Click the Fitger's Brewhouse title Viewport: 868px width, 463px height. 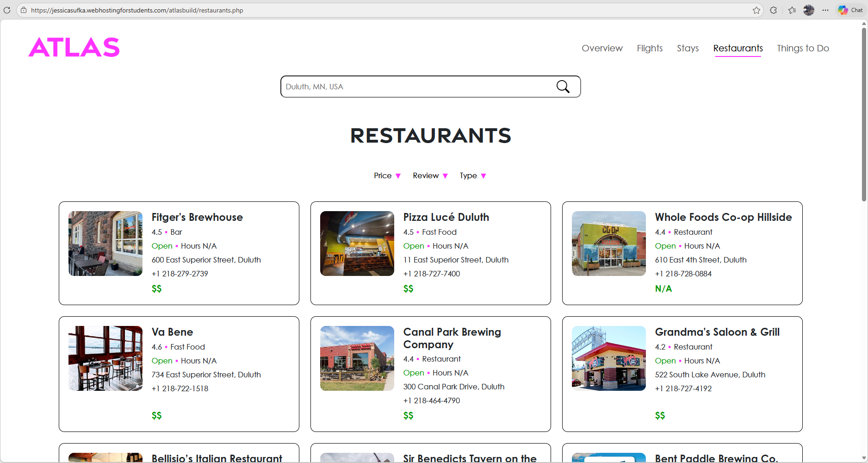click(197, 217)
